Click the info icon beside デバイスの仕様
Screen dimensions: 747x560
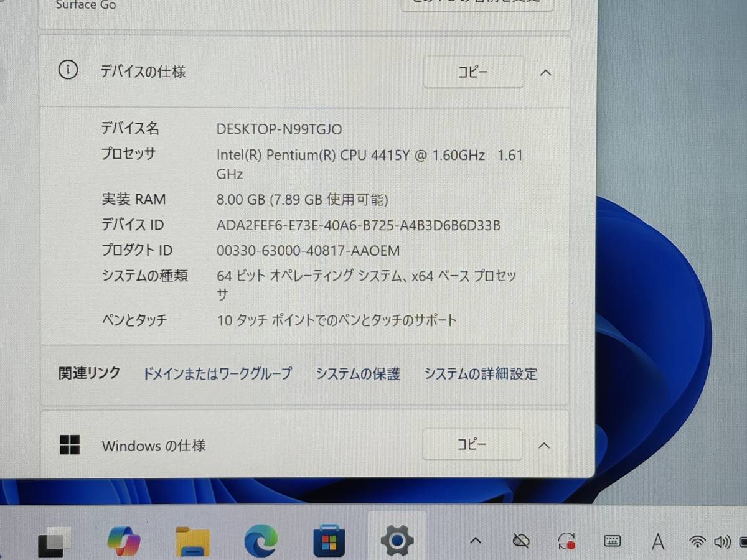tap(68, 70)
